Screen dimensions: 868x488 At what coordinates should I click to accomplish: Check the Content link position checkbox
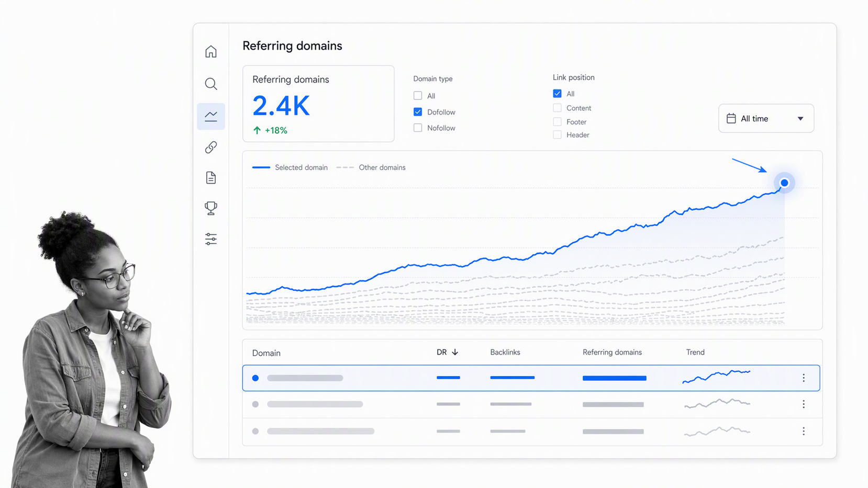[557, 108]
